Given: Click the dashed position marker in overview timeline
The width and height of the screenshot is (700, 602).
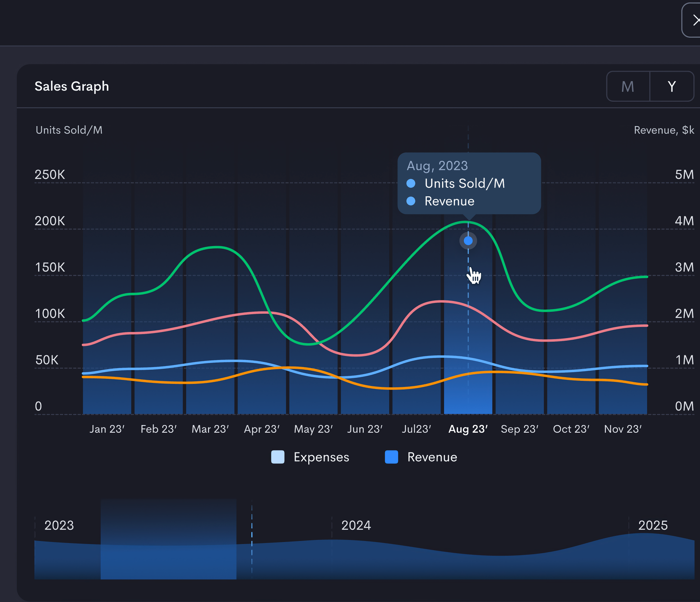Looking at the screenshot, I should [252, 539].
